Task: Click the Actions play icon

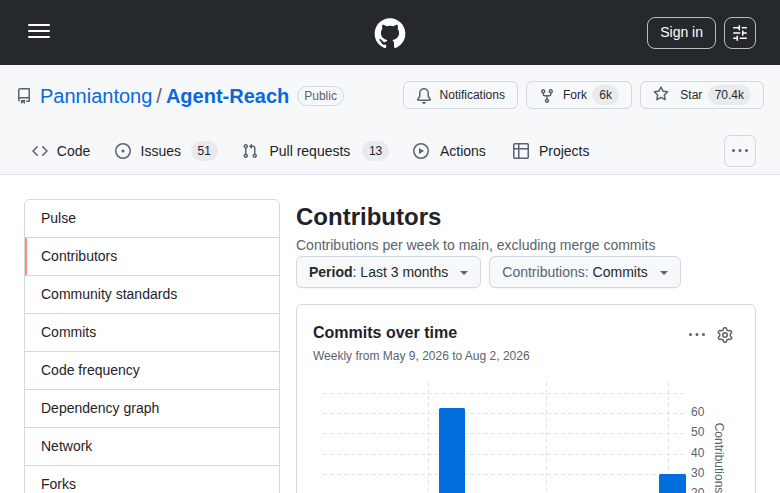Action: point(421,151)
